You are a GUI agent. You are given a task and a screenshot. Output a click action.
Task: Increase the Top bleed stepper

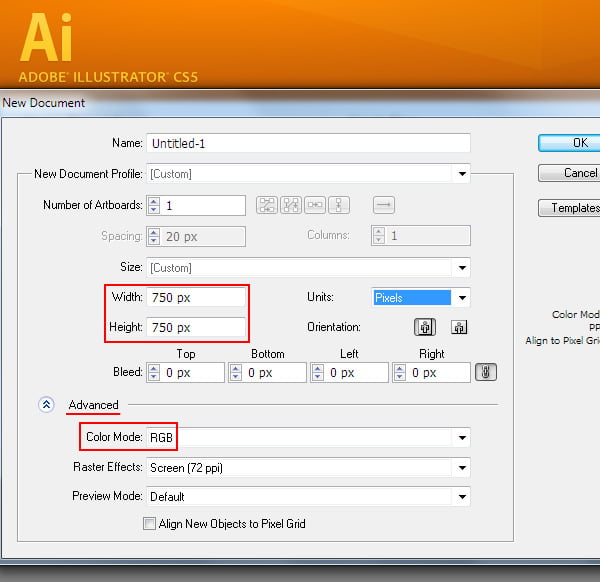[154, 368]
